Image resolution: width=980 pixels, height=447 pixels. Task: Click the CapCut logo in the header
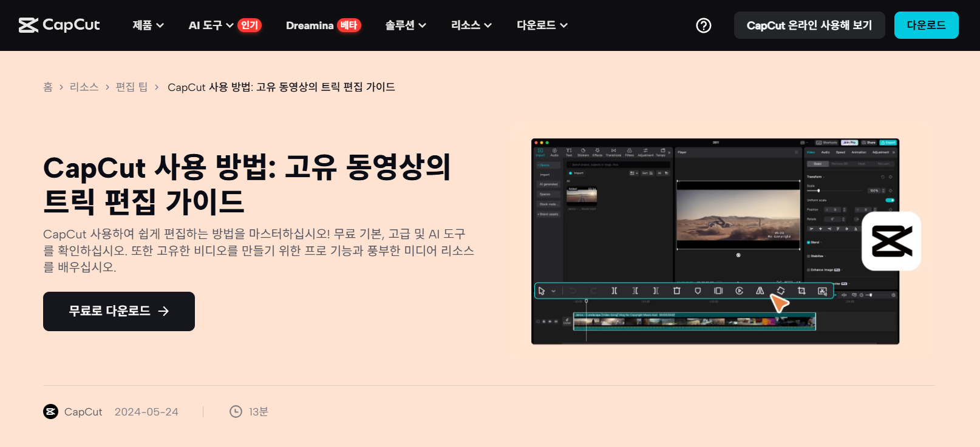59,25
